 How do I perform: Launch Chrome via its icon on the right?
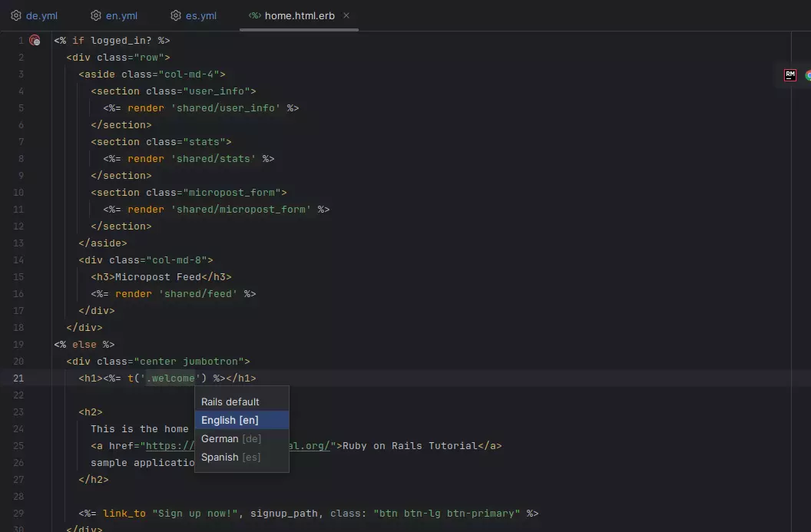point(807,75)
